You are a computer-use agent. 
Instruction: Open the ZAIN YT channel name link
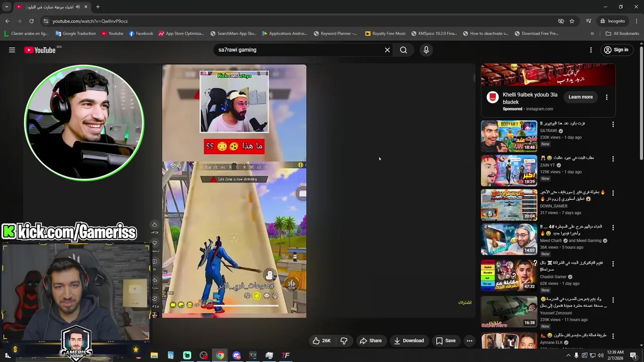click(547, 165)
